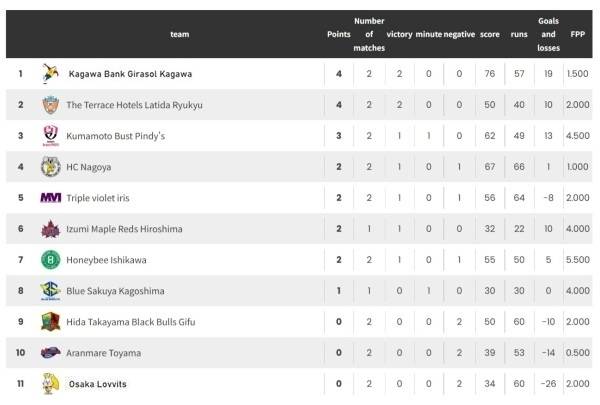The width and height of the screenshot is (600, 405).
Task: Click the Honeybee Ishikawa green logo
Action: [x=50, y=260]
